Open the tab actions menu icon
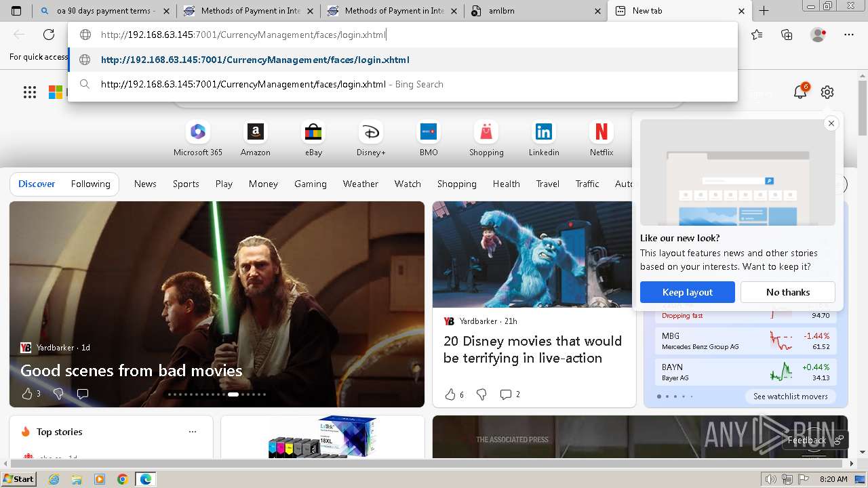Image resolution: width=868 pixels, height=488 pixels. [x=16, y=11]
